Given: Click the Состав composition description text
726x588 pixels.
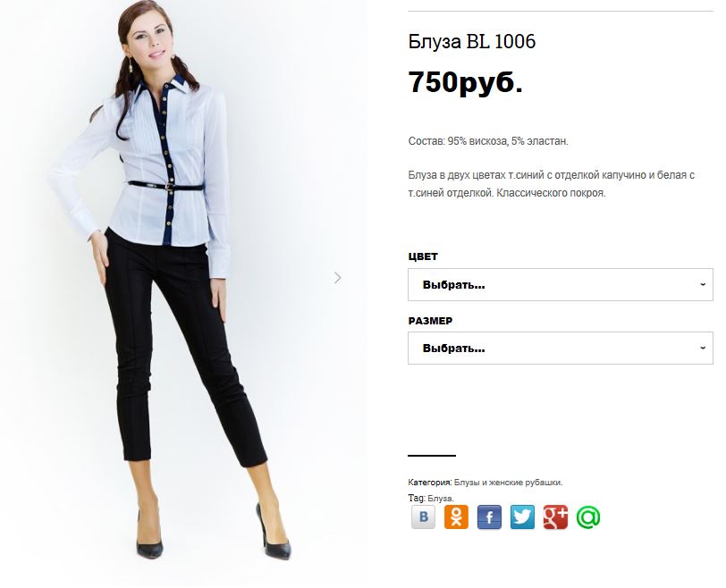Looking at the screenshot, I should coord(488,141).
